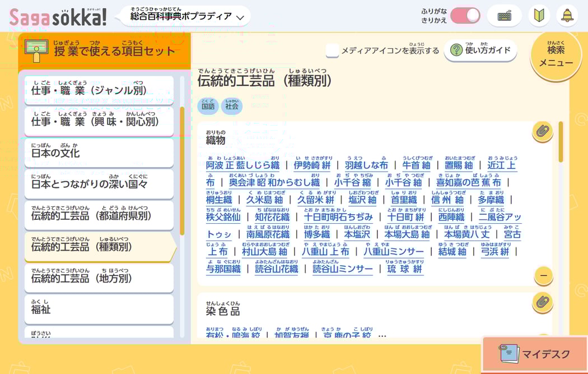The height and width of the screenshot is (374, 588).
Task: Select the 国語 subject tag
Action: coord(209,106)
